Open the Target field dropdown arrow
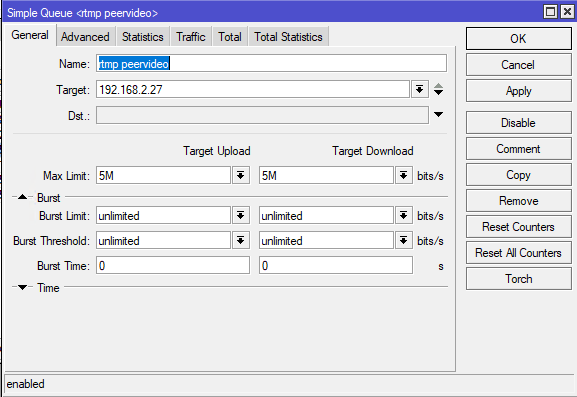This screenshot has height=397, width=577. pyautogui.click(x=420, y=89)
